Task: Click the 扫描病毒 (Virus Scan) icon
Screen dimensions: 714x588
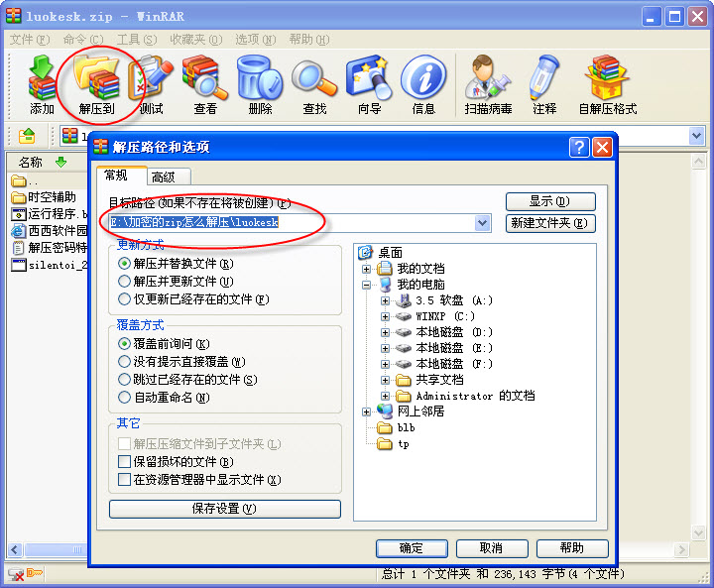Action: click(x=488, y=84)
